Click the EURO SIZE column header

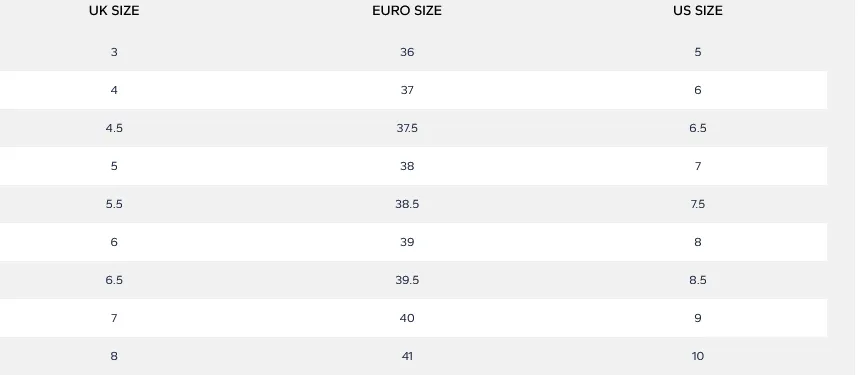pos(407,10)
